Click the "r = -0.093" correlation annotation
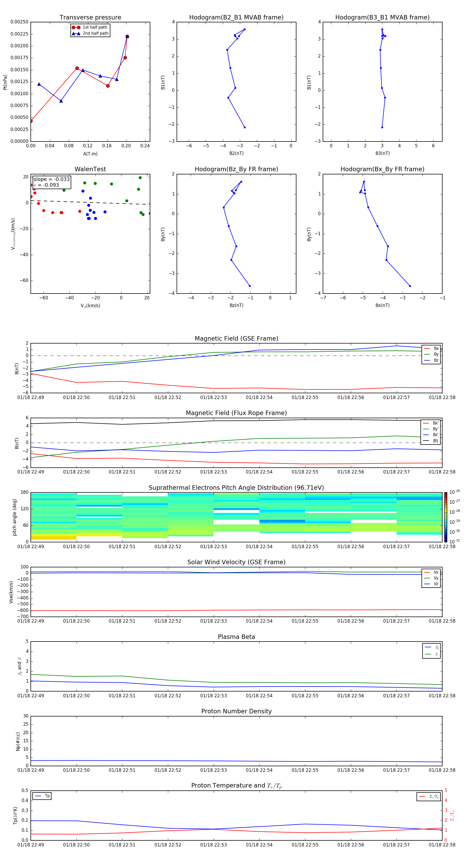Viewport: 473px width, 868px height. [x=47, y=185]
